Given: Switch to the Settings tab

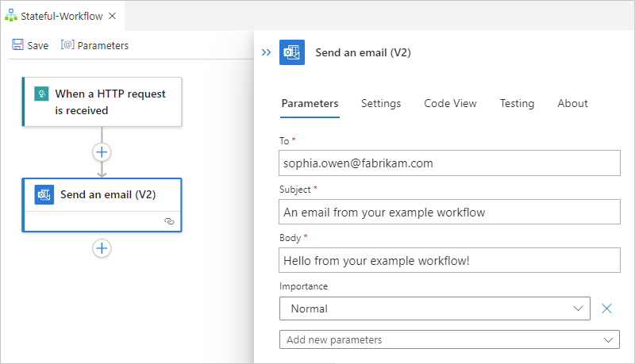Looking at the screenshot, I should 381,103.
